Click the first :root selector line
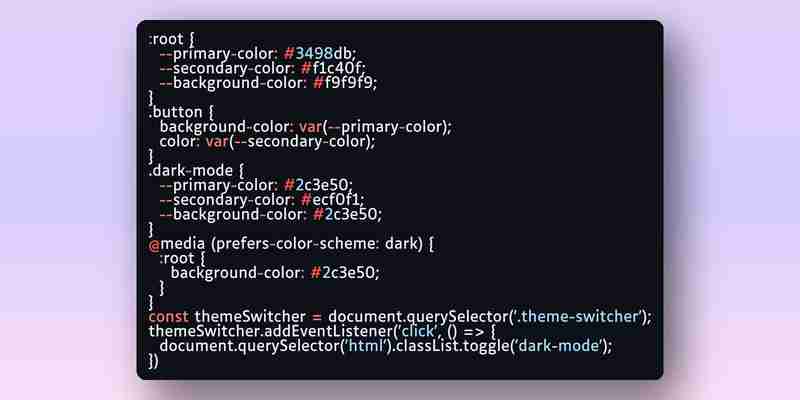The height and width of the screenshot is (400, 800). pyautogui.click(x=171, y=39)
